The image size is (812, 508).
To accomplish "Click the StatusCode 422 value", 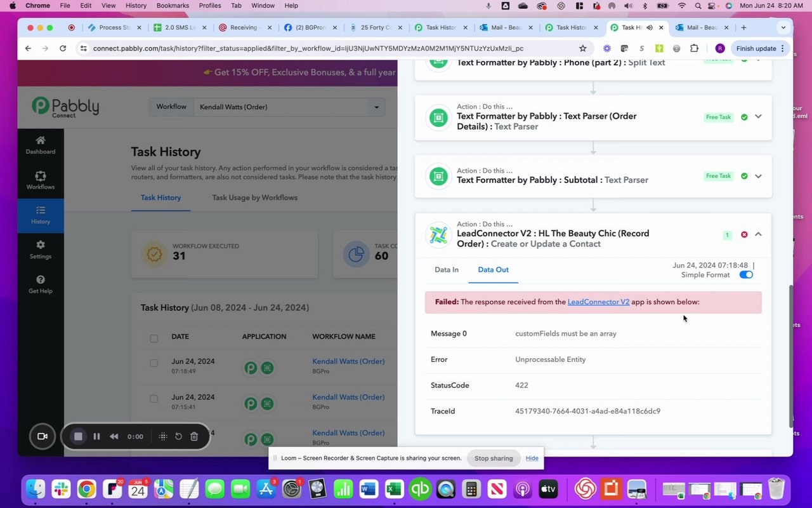I will (x=521, y=385).
